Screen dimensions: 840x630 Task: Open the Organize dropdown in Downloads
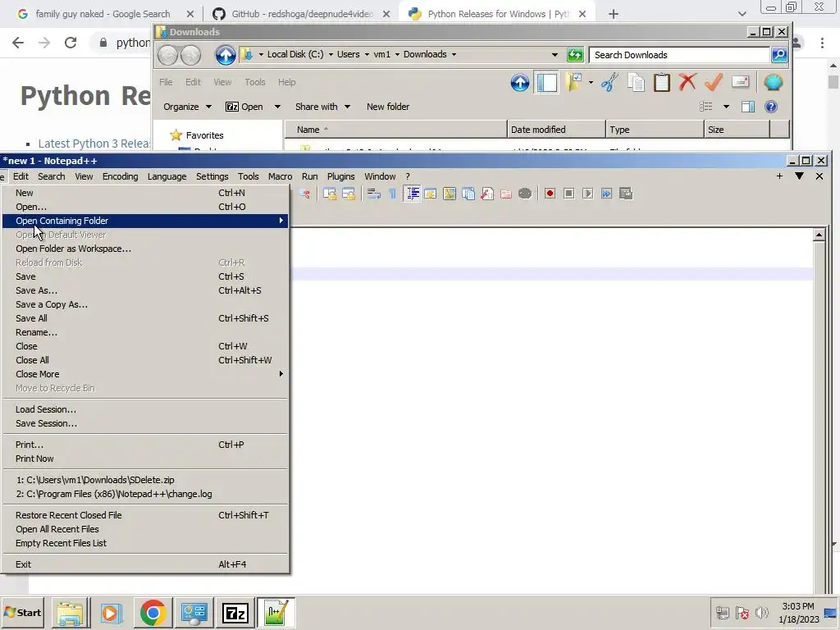pos(187,107)
